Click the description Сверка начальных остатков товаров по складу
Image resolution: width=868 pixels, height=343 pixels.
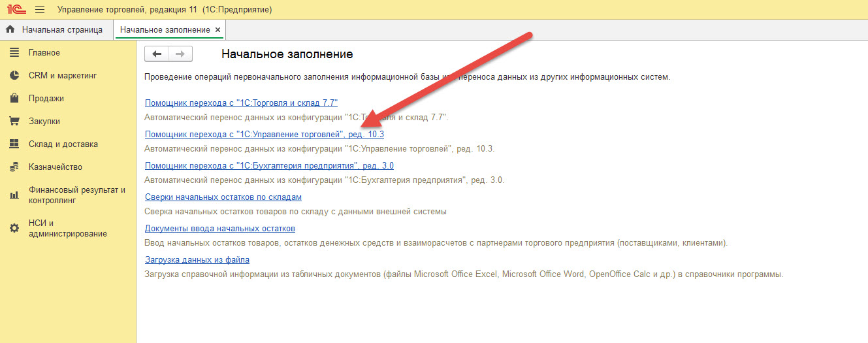click(296, 212)
